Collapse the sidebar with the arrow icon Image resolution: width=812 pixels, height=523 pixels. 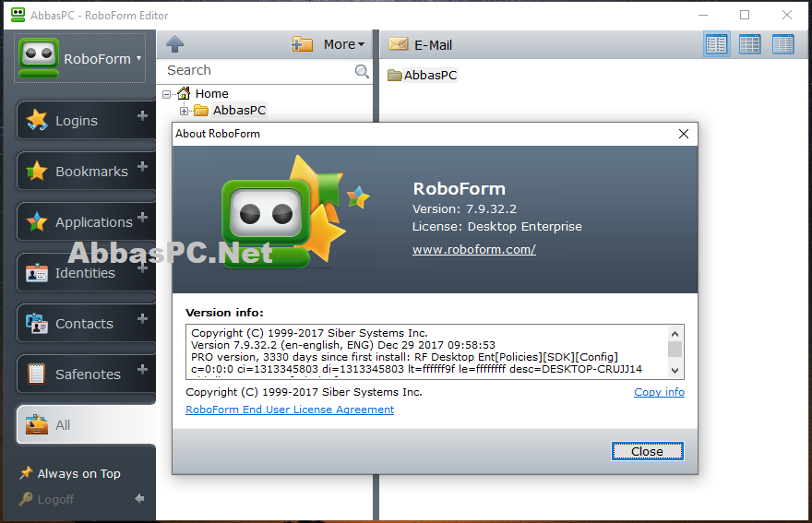coord(139,499)
